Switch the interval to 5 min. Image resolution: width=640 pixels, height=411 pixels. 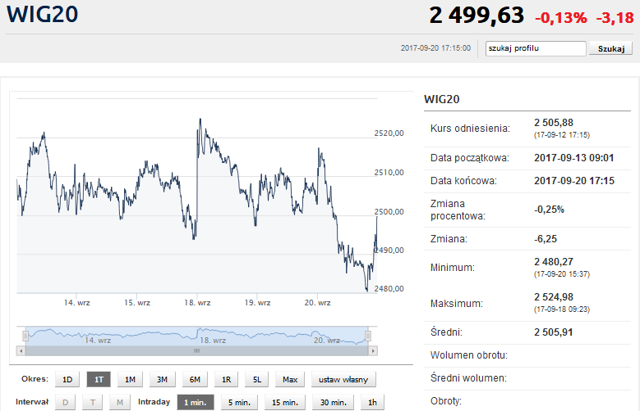pos(241,402)
